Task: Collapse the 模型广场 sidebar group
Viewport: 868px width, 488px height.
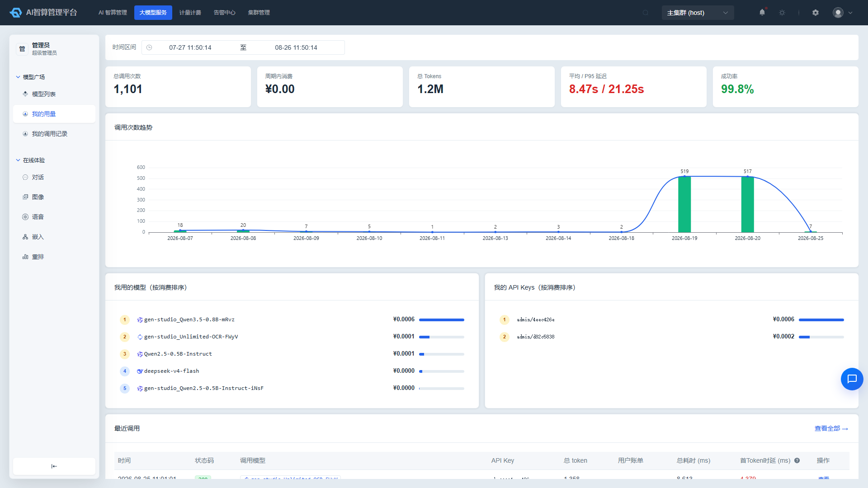Action: [x=31, y=77]
